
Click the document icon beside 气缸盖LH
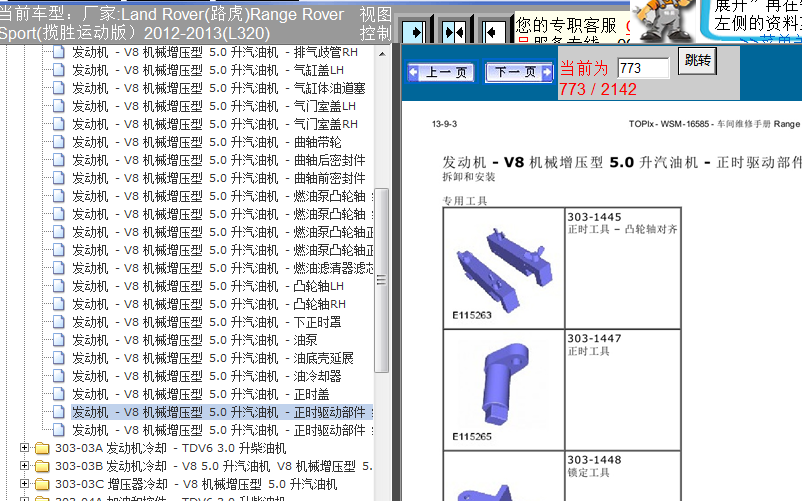59,70
